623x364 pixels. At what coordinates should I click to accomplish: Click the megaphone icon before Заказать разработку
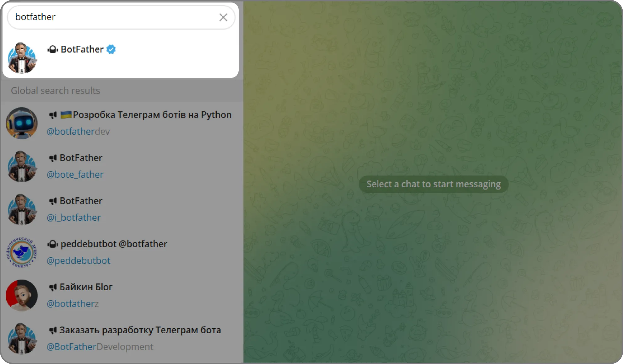click(52, 330)
